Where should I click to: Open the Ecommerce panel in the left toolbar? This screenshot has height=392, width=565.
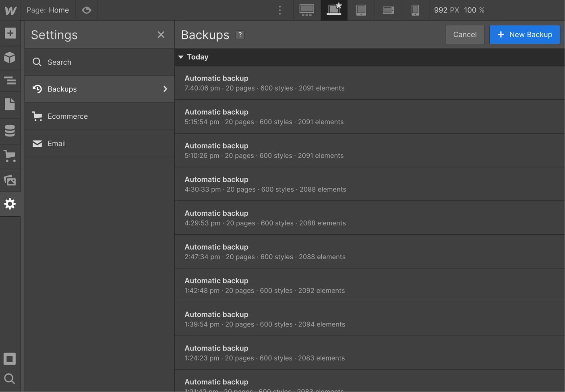(x=10, y=157)
